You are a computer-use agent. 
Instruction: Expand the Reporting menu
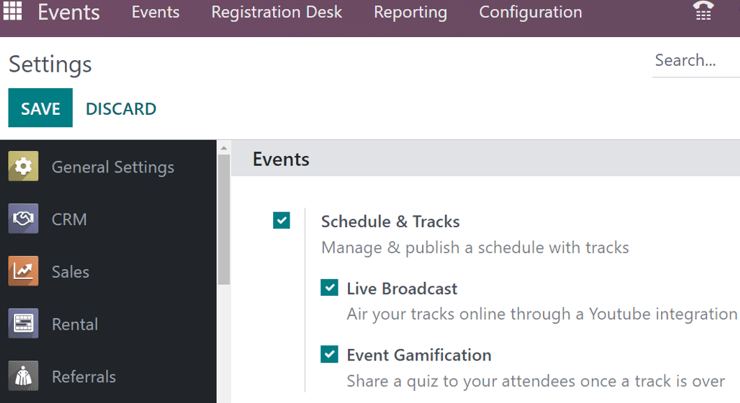(410, 13)
